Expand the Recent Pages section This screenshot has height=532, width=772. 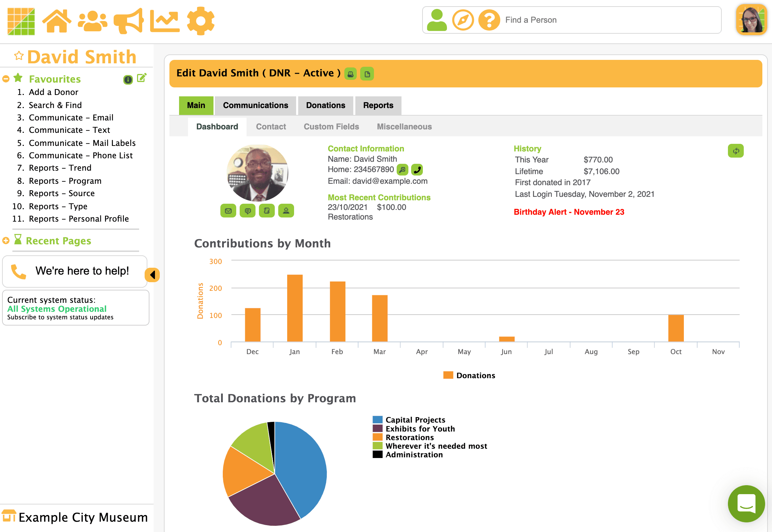click(6, 241)
